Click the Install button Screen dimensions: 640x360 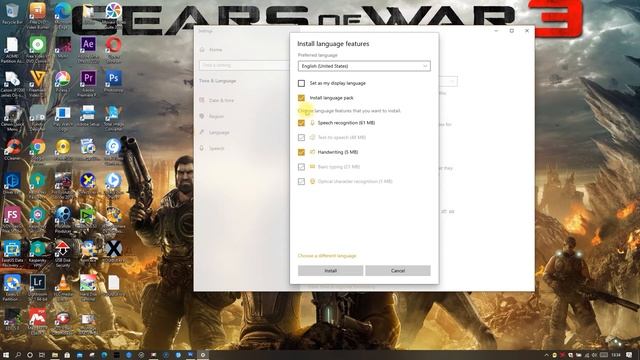[330, 271]
